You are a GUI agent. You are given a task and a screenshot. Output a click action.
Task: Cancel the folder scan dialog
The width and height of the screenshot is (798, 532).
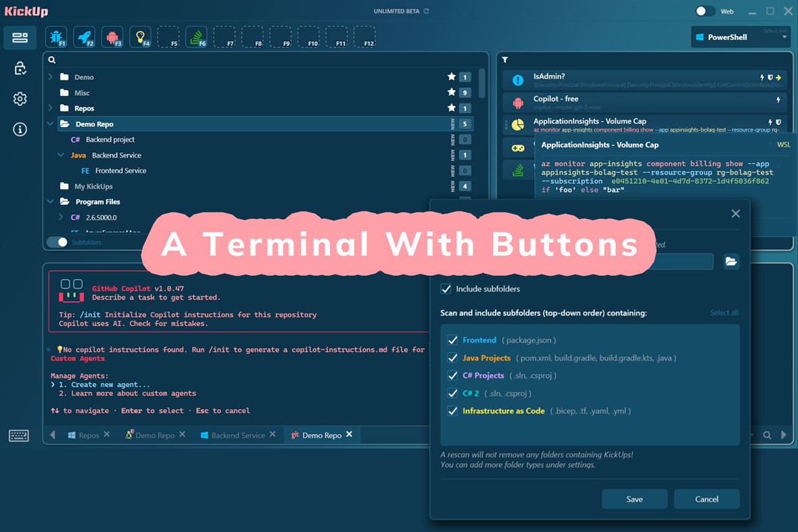tap(707, 499)
